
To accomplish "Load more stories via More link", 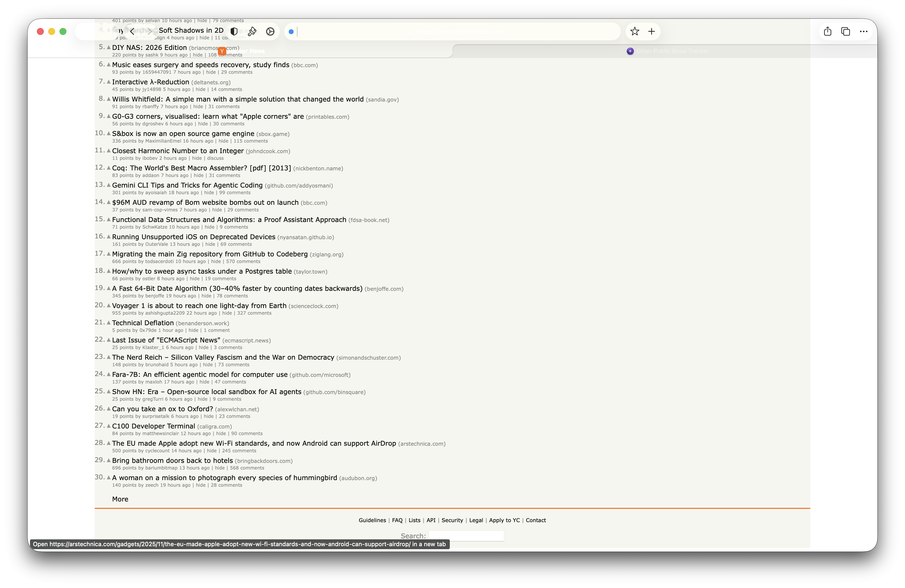I will (x=120, y=499).
